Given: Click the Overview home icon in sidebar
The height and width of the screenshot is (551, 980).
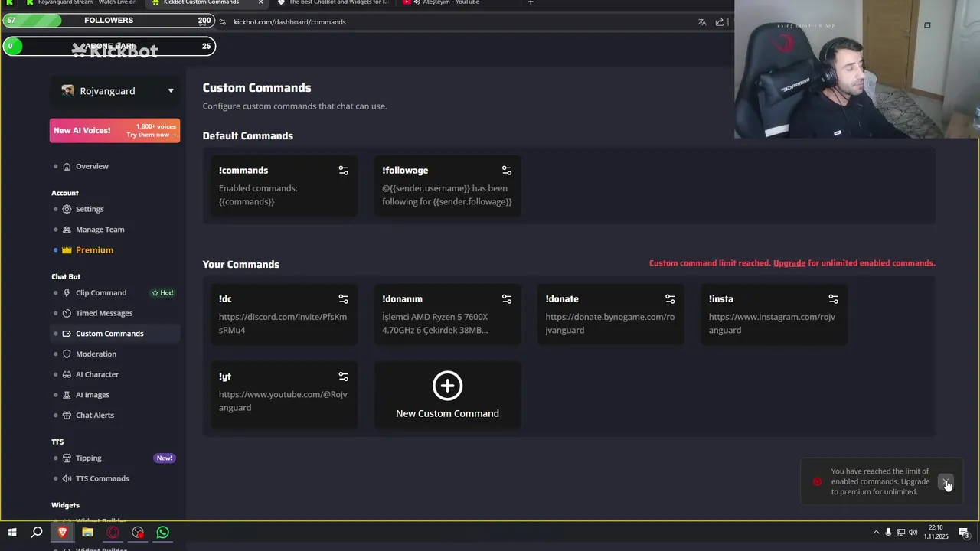Looking at the screenshot, I should pos(67,166).
